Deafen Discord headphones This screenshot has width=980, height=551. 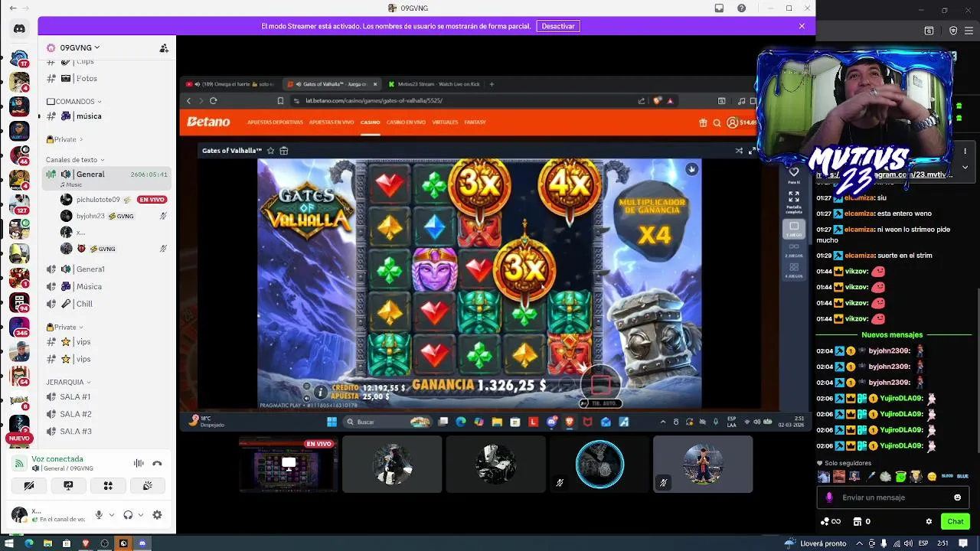(x=128, y=515)
